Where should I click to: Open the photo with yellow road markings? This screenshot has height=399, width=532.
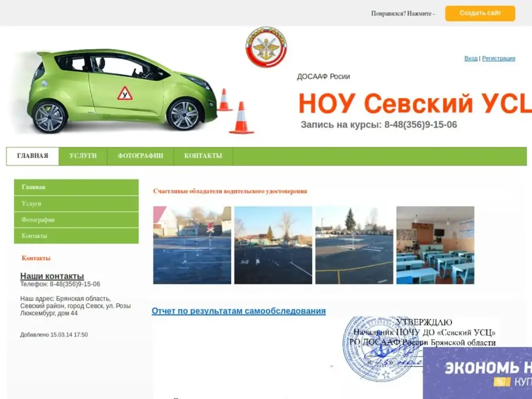point(354,245)
